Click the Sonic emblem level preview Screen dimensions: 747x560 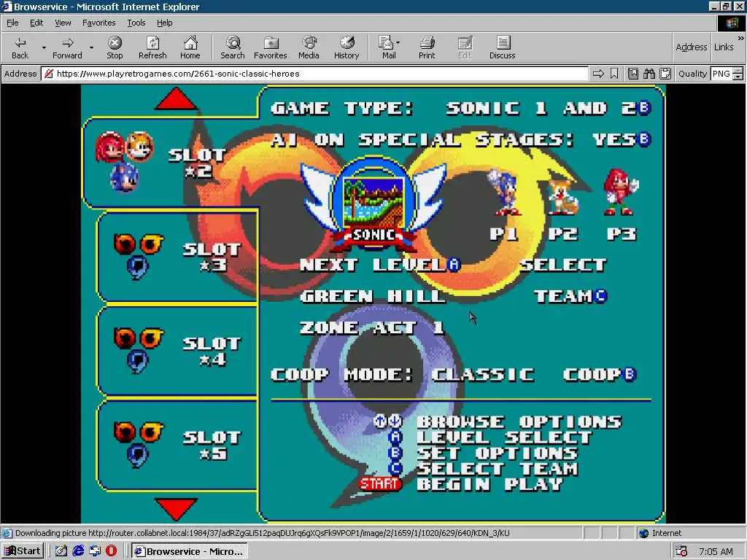374,205
